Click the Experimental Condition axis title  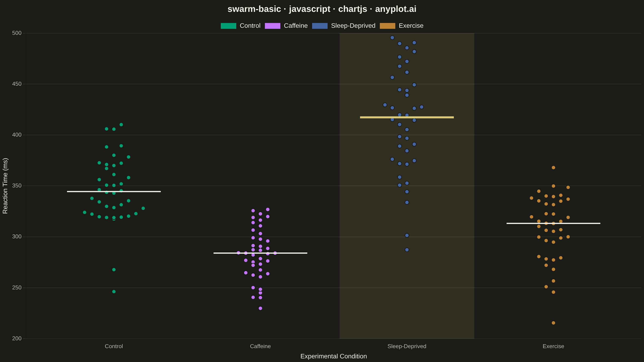pos(333,356)
